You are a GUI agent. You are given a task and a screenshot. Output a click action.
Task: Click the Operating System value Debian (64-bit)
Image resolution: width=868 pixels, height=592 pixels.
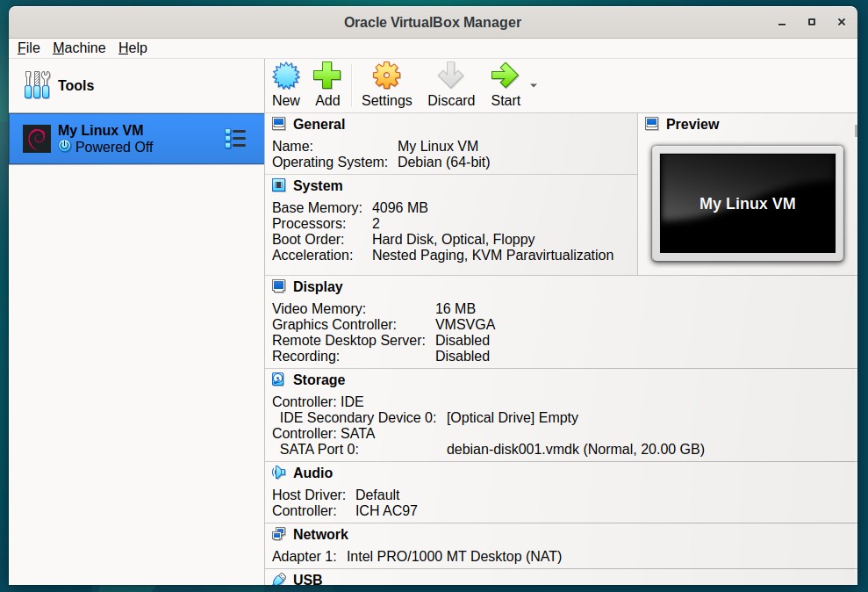(443, 162)
